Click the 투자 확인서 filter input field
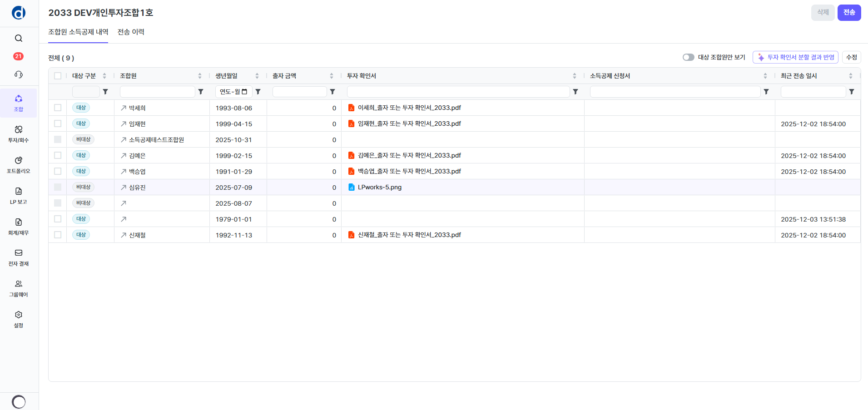Screen dimensions: 868x410 pyautogui.click(x=458, y=92)
